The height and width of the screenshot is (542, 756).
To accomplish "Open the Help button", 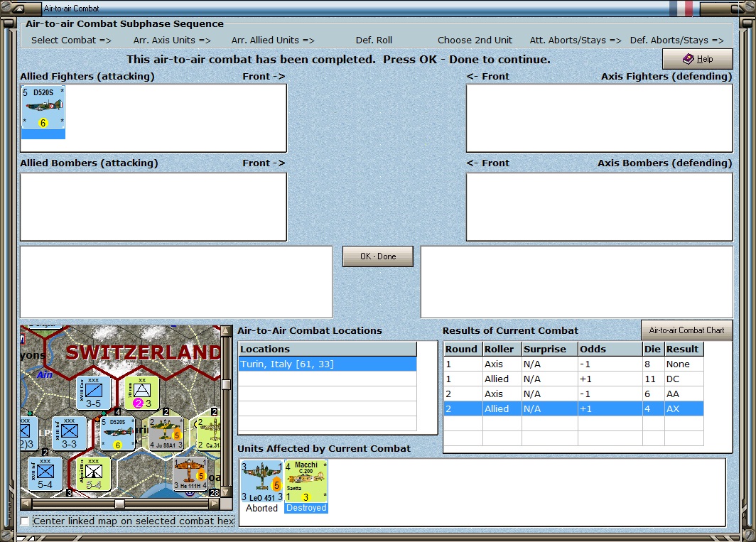I will [x=698, y=59].
